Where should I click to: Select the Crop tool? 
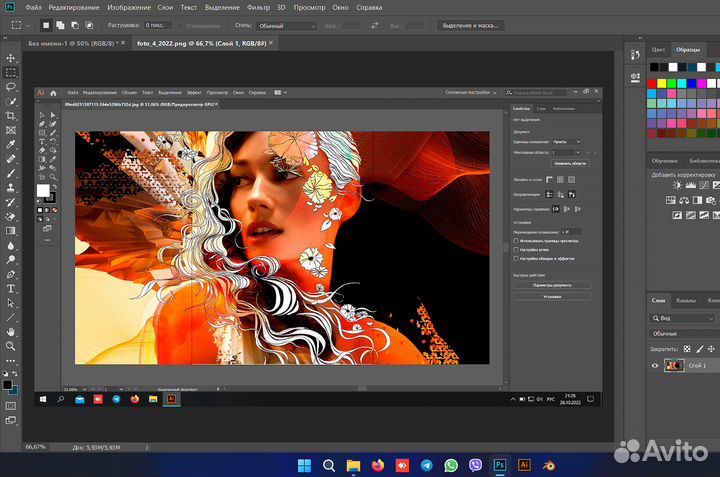tap(11, 116)
